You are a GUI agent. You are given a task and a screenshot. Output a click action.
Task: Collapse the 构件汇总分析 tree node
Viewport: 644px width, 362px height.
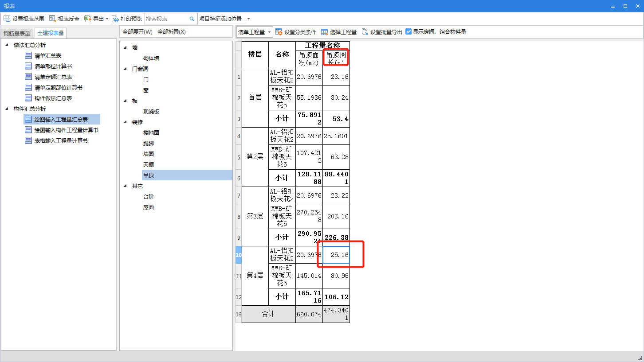pos(7,109)
